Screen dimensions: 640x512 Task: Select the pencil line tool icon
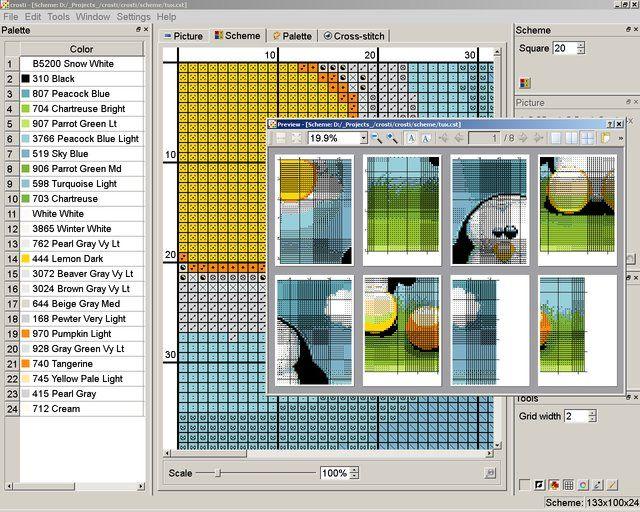point(612,485)
